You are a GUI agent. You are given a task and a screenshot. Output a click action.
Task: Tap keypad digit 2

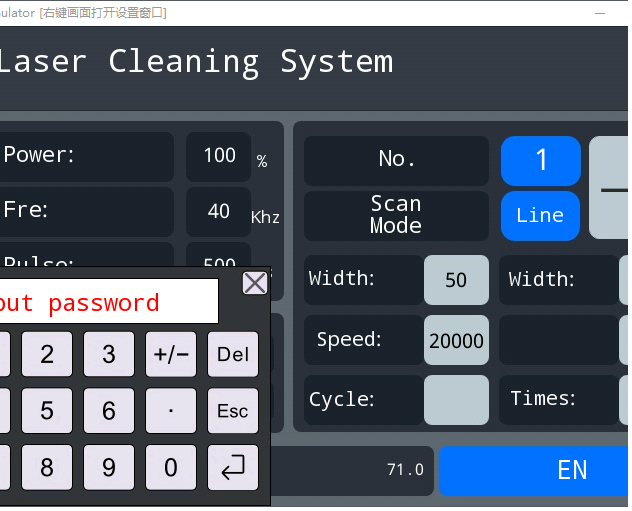coord(47,354)
